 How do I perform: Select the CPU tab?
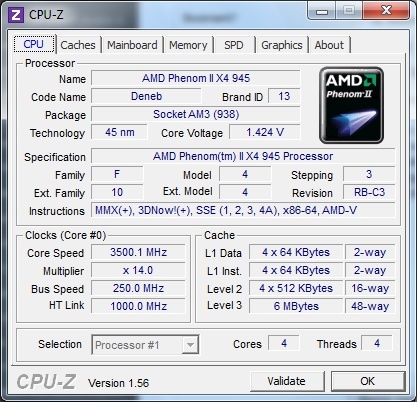click(x=34, y=44)
